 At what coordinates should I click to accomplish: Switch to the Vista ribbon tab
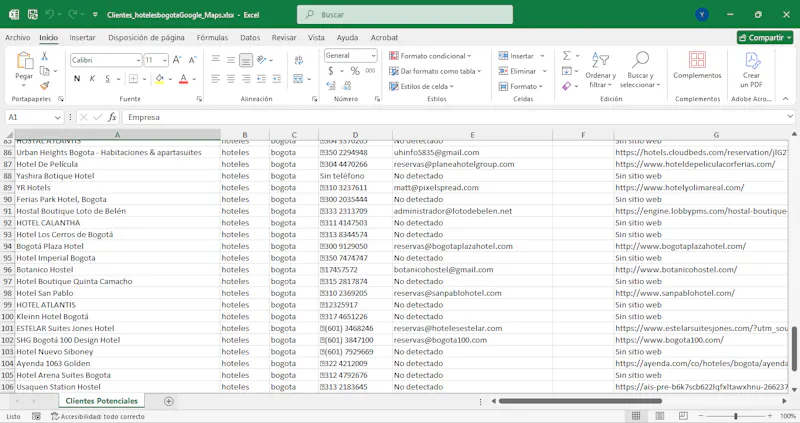tap(316, 37)
